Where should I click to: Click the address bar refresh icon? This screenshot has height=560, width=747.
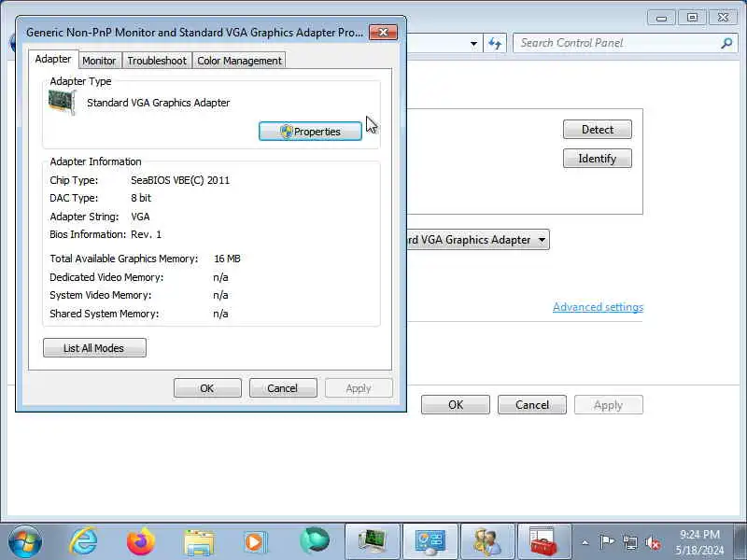(495, 43)
